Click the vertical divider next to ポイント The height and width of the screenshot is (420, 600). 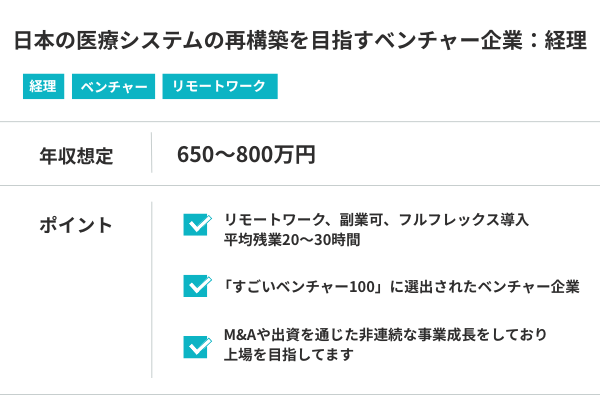point(152,289)
